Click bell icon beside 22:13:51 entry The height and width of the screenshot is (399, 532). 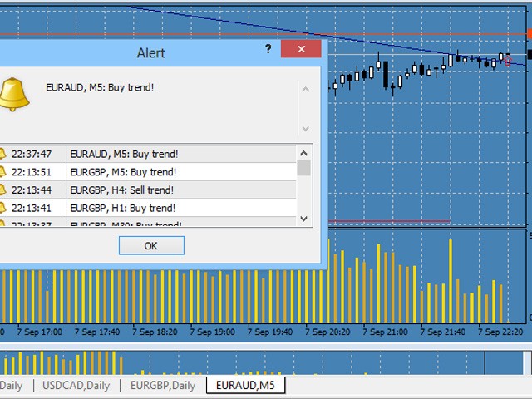[x=2, y=172]
